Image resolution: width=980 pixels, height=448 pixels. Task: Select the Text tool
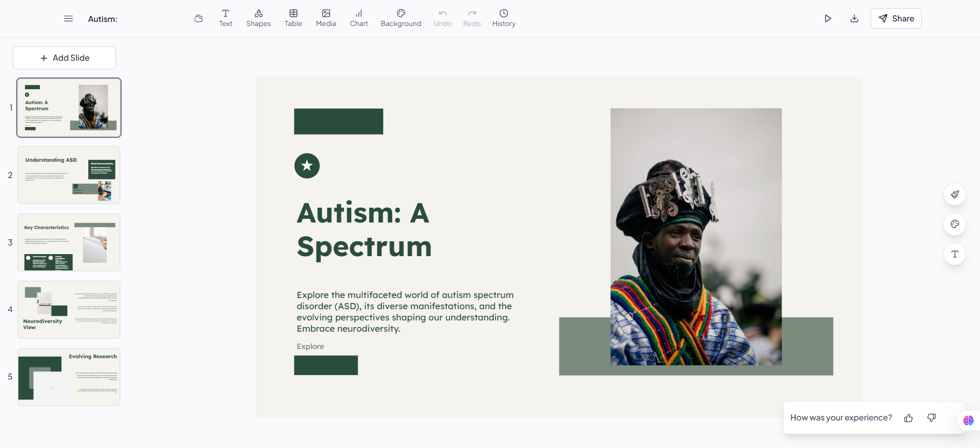226,18
